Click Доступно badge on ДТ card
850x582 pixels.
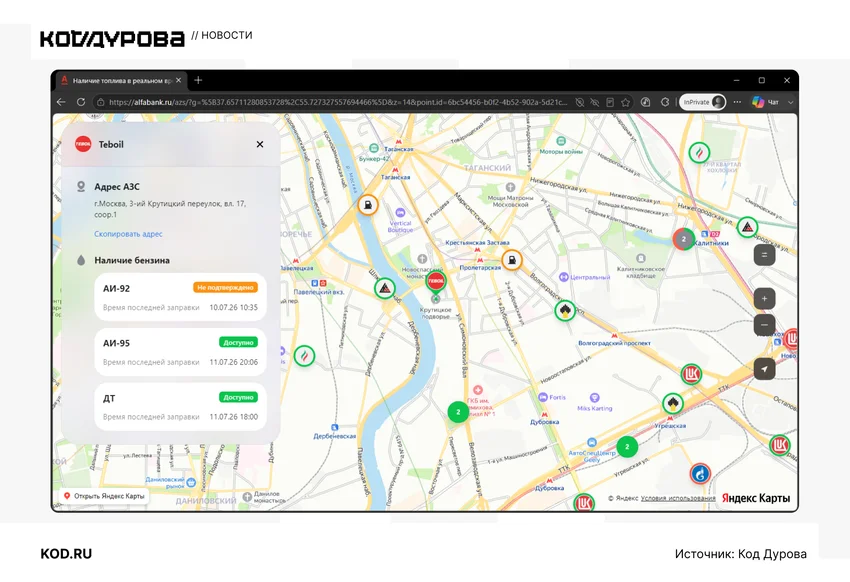pyautogui.click(x=238, y=397)
